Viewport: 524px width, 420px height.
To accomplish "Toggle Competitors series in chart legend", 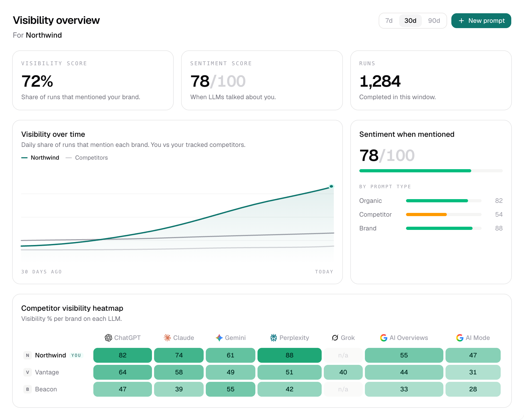I will [87, 157].
